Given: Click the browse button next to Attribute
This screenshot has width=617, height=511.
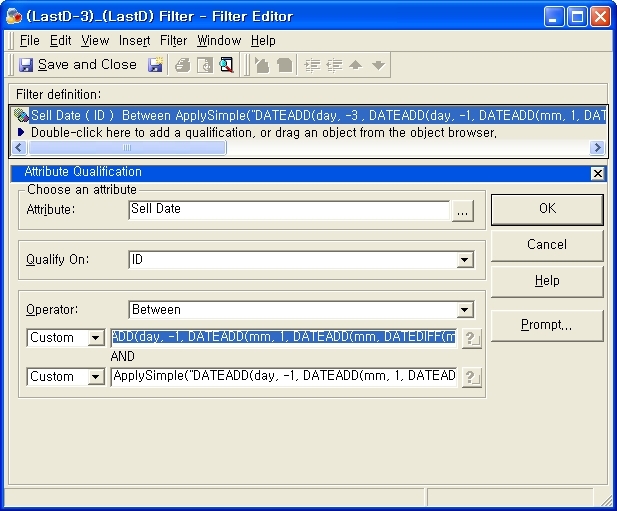Looking at the screenshot, I should (462, 211).
